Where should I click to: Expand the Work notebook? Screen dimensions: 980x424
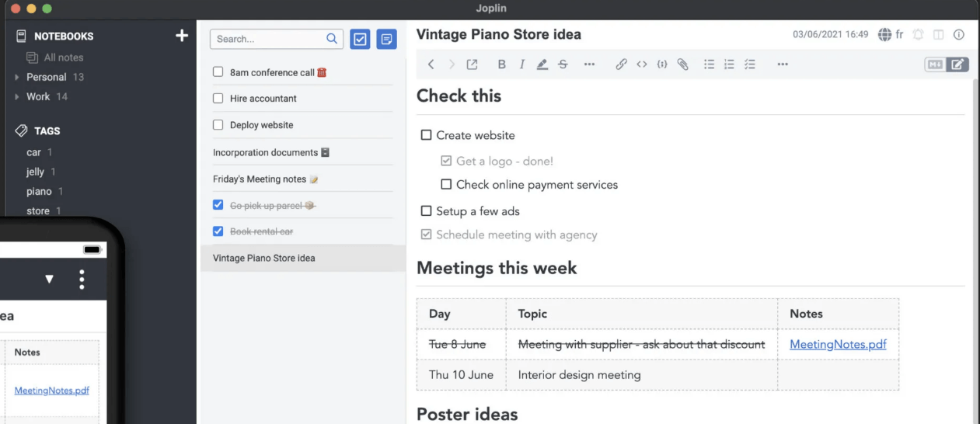17,97
